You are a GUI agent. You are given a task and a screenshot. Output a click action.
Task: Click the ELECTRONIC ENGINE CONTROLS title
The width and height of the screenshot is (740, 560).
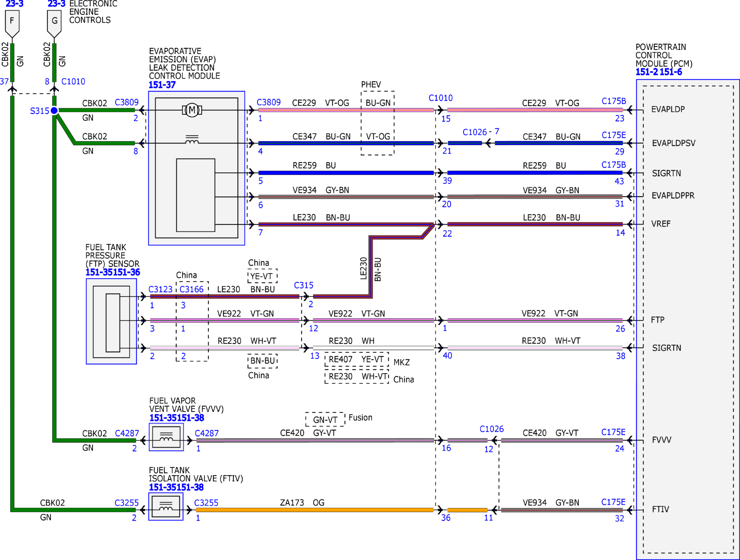click(x=93, y=12)
